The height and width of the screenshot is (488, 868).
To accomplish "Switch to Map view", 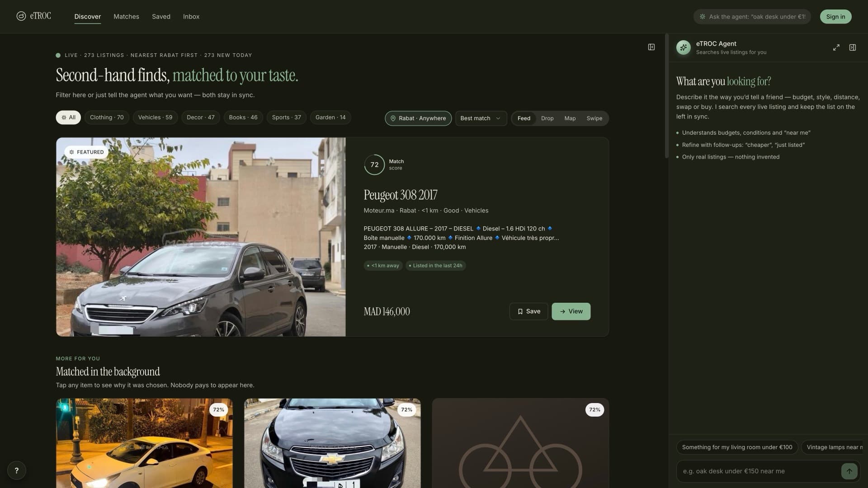I will tap(570, 118).
